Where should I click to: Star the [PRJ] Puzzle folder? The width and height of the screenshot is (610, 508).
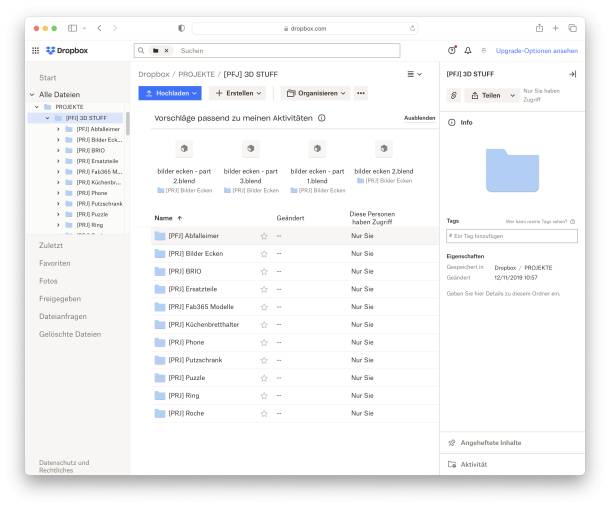[x=264, y=378]
